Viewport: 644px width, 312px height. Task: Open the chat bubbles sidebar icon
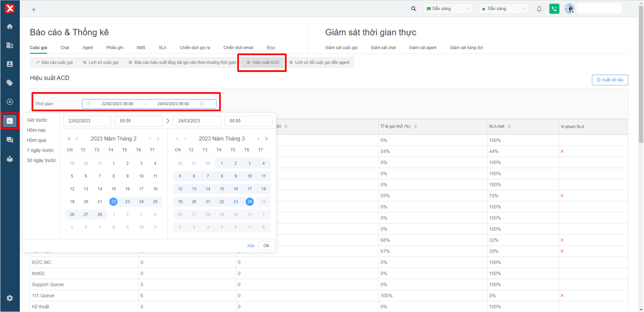(x=10, y=140)
